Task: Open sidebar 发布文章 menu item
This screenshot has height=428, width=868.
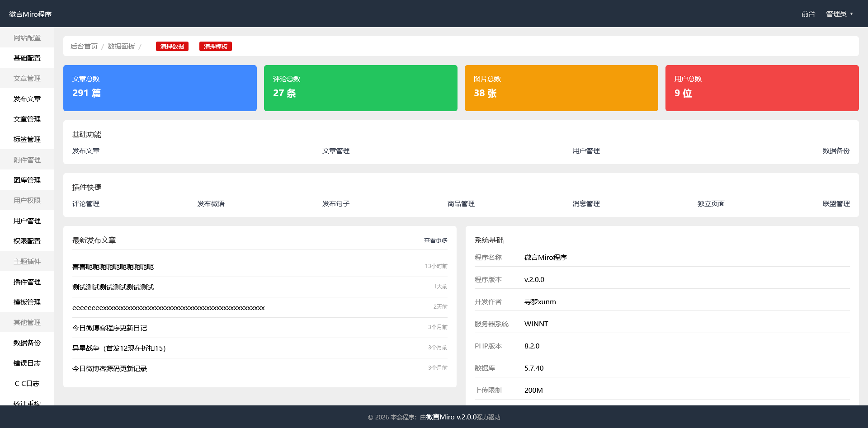Action: (x=27, y=99)
